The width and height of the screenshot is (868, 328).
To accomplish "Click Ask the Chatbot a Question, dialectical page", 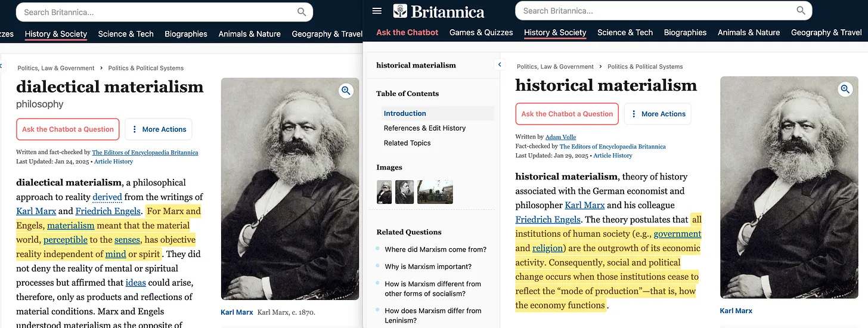I will 68,129.
